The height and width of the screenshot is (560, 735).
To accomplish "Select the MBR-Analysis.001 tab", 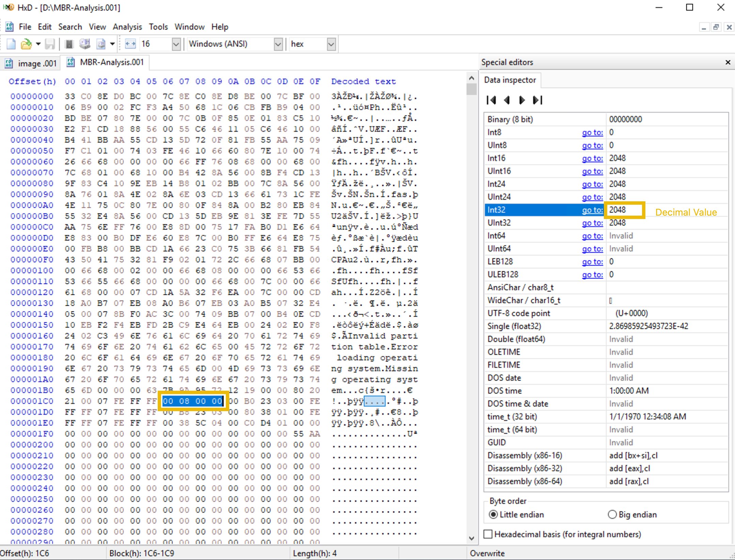I will tap(105, 62).
